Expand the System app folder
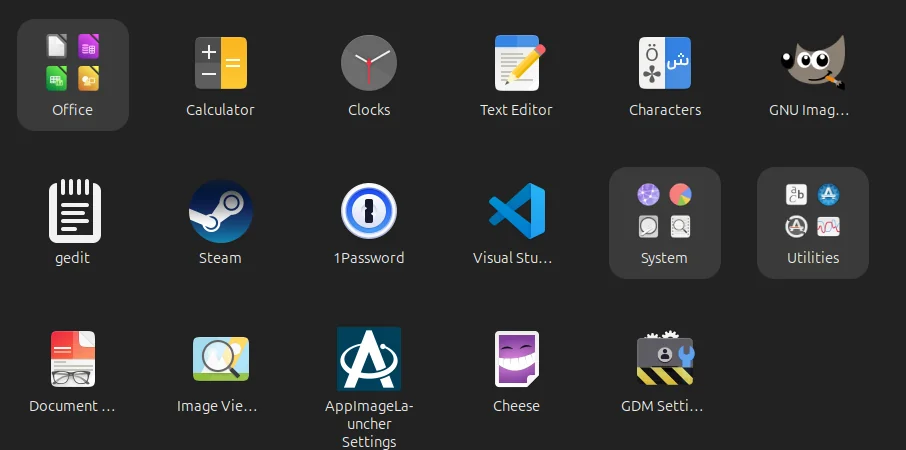 pos(665,222)
